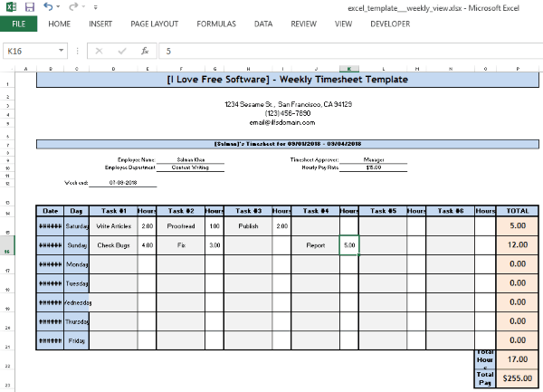
Task: Undo the last action
Action: coord(48,6)
